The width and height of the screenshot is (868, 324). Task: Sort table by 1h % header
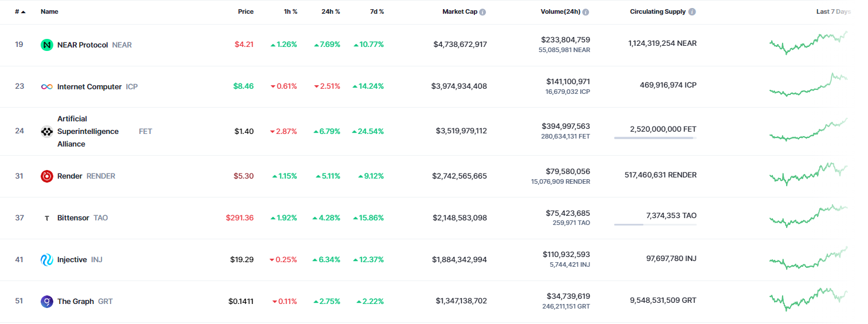(290, 11)
